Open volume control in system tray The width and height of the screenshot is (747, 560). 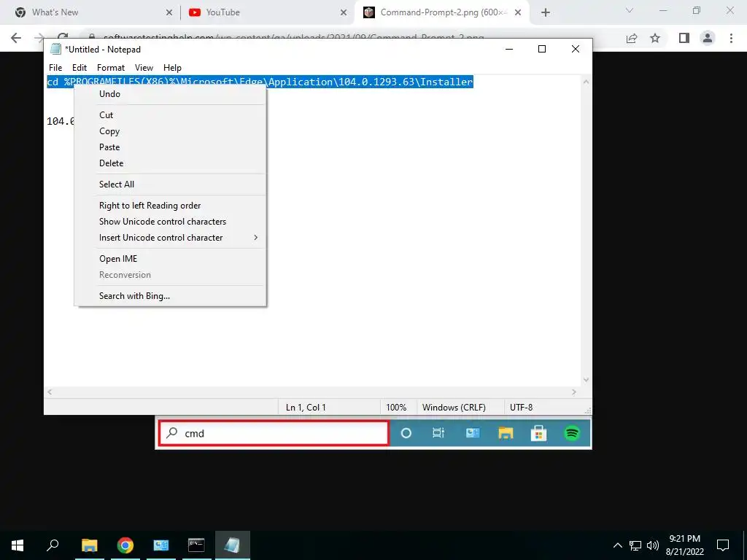(x=652, y=545)
